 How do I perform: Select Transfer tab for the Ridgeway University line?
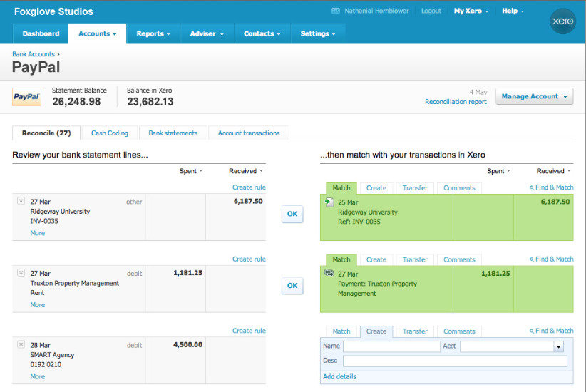[415, 188]
